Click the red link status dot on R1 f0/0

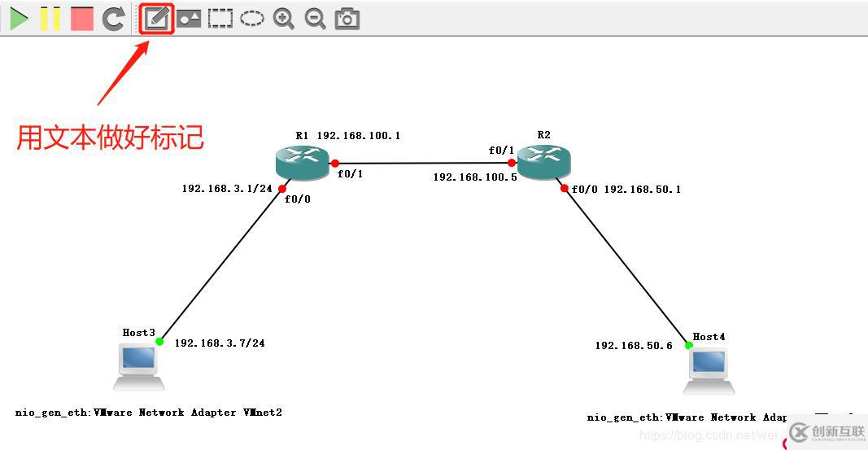click(282, 189)
